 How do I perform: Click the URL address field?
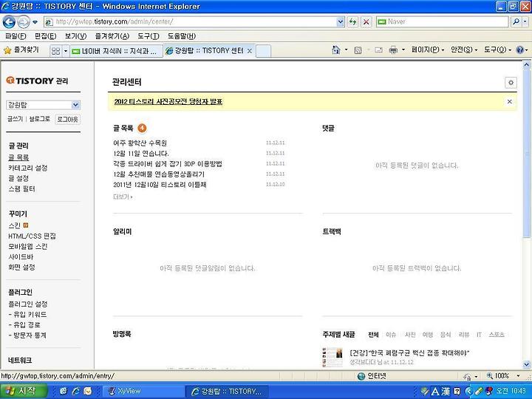195,21
